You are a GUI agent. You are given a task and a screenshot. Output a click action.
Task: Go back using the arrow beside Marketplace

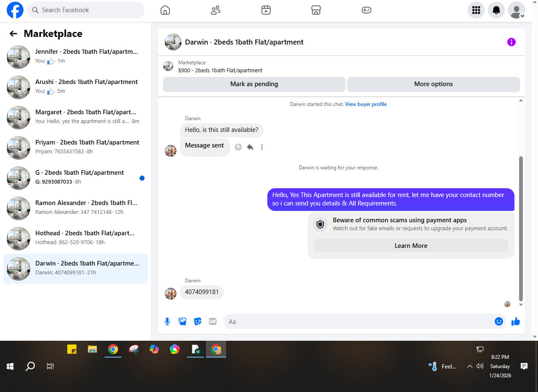(x=13, y=34)
